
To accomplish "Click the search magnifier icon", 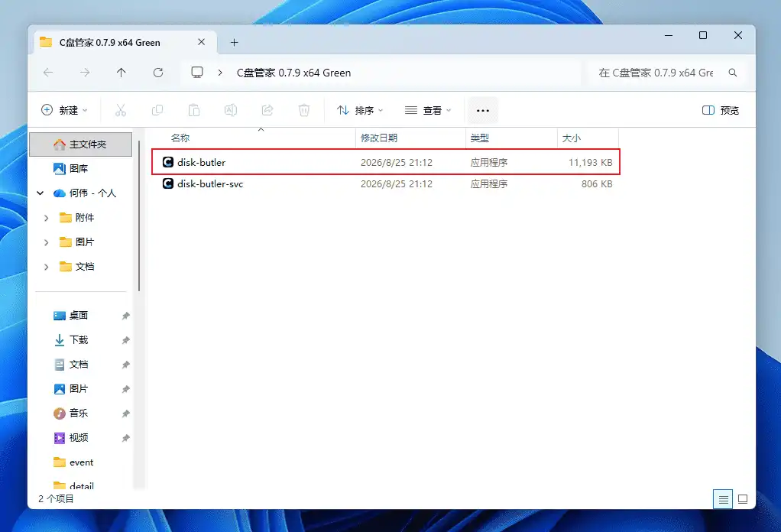I will coord(733,73).
